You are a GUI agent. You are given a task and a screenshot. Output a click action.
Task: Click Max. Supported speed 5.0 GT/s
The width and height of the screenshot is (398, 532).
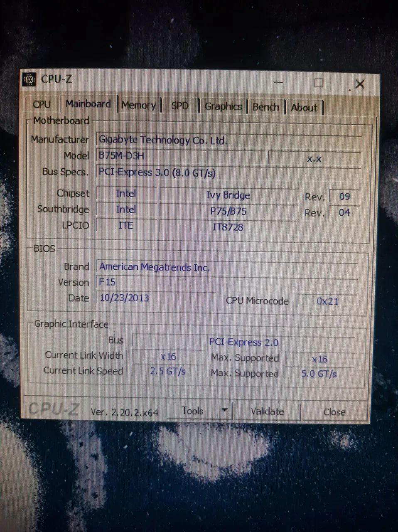pos(319,374)
